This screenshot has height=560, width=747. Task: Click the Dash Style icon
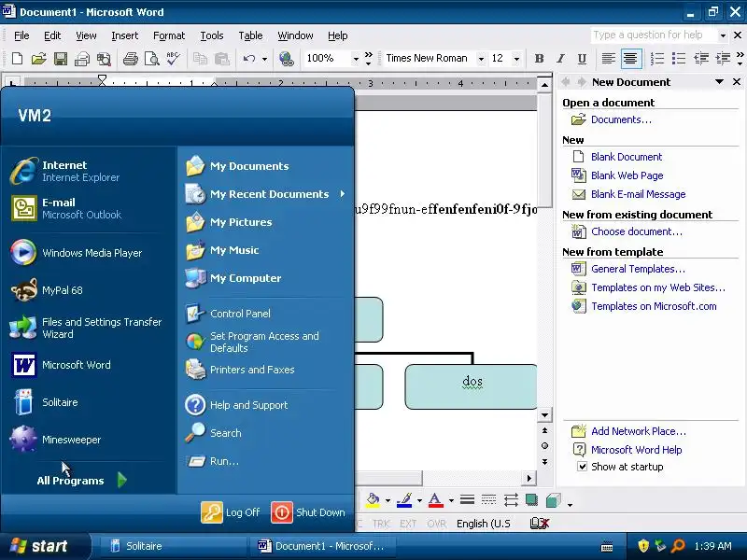488,499
